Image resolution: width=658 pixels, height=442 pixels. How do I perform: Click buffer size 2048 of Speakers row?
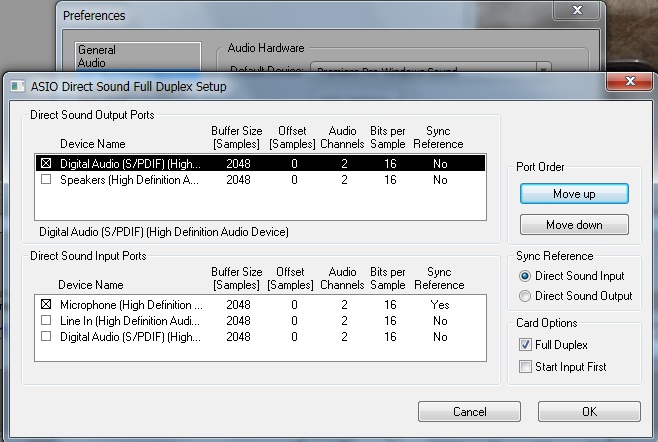coord(238,180)
